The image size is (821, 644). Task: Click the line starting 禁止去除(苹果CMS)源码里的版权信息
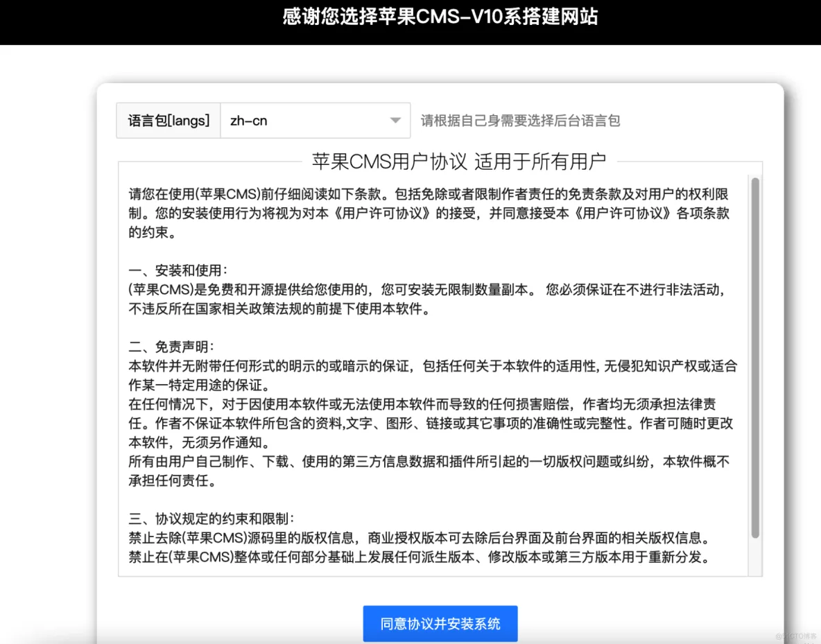click(420, 538)
